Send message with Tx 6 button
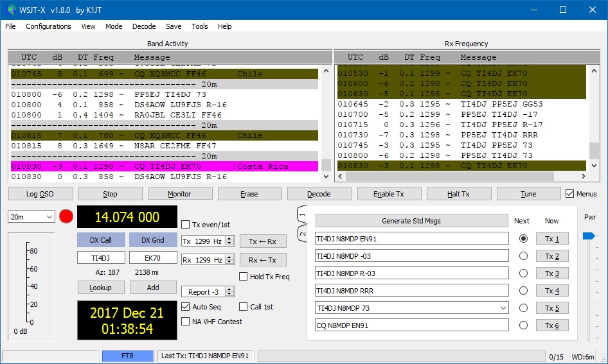This screenshot has height=364, width=608. point(552,325)
